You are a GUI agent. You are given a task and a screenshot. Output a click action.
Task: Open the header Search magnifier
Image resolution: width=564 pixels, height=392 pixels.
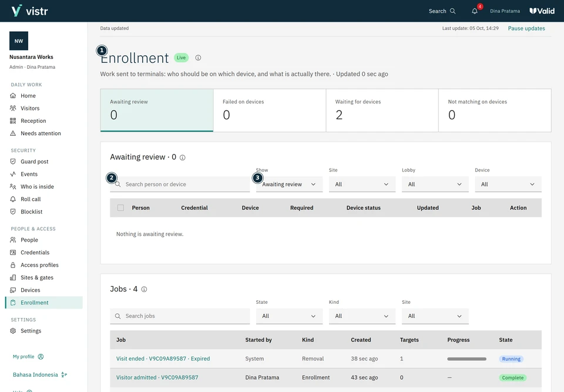click(x=452, y=11)
